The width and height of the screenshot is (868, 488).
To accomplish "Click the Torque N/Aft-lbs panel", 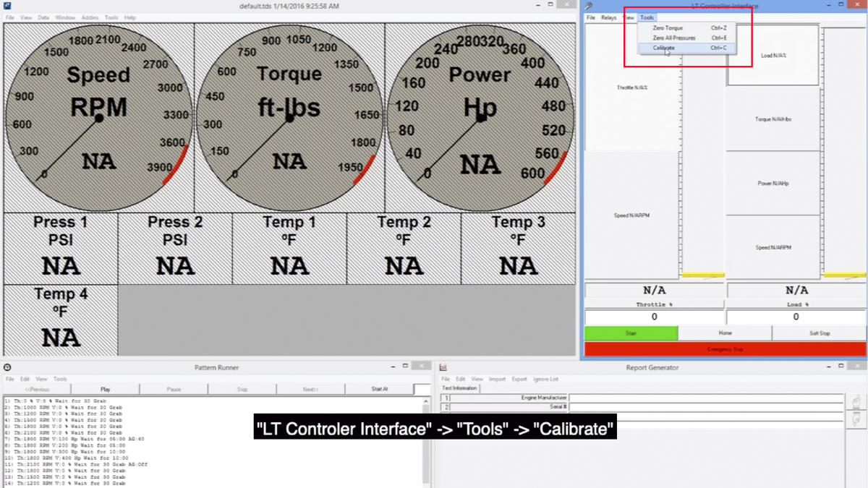I will (773, 119).
